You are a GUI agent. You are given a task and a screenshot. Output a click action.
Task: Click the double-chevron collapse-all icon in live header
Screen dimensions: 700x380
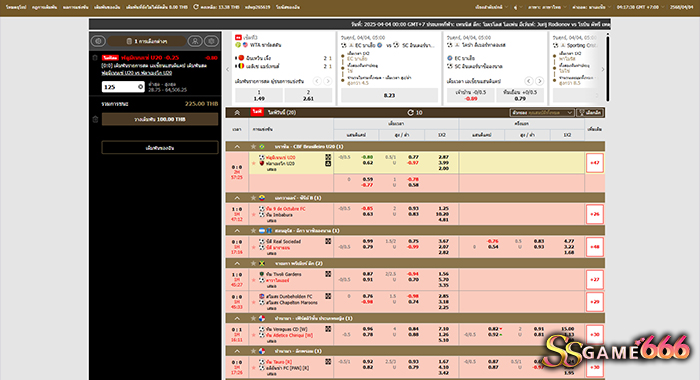(237, 113)
